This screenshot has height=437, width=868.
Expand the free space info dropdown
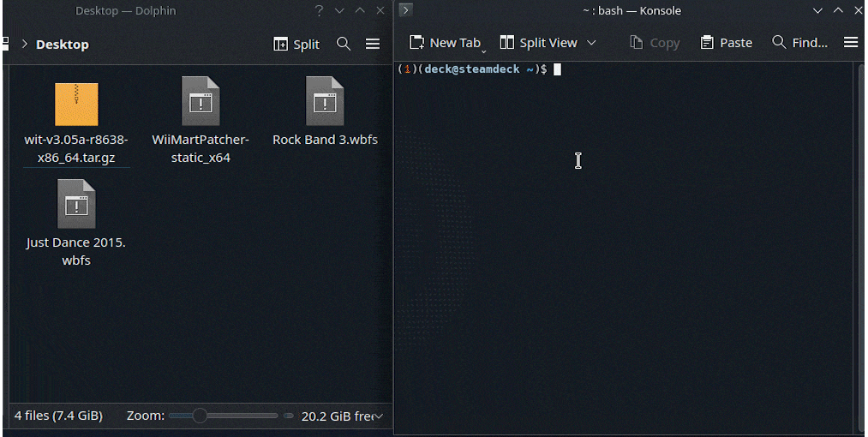(378, 416)
